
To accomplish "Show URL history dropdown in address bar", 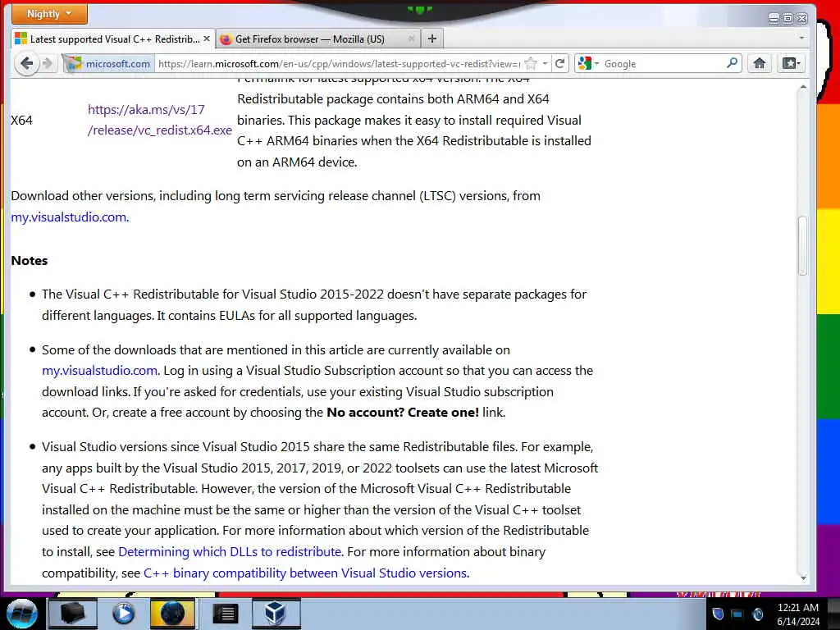I will tap(545, 64).
